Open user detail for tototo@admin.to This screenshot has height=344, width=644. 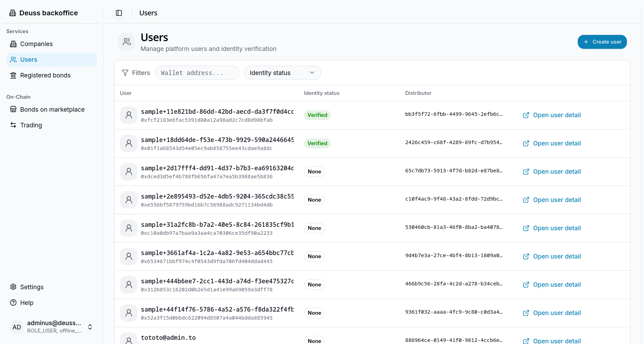click(x=552, y=341)
